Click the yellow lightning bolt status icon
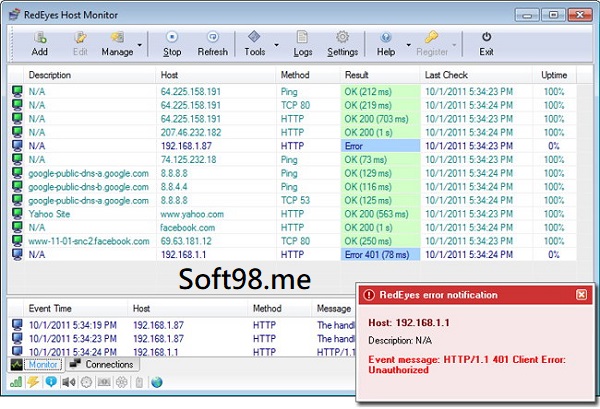Image resolution: width=600 pixels, height=409 pixels. pos(33,382)
